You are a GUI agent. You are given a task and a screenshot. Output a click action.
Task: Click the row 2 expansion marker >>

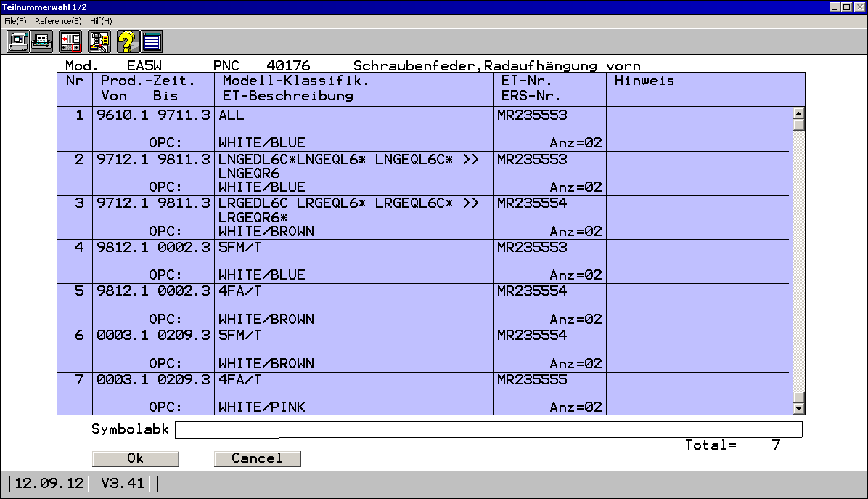coord(470,160)
